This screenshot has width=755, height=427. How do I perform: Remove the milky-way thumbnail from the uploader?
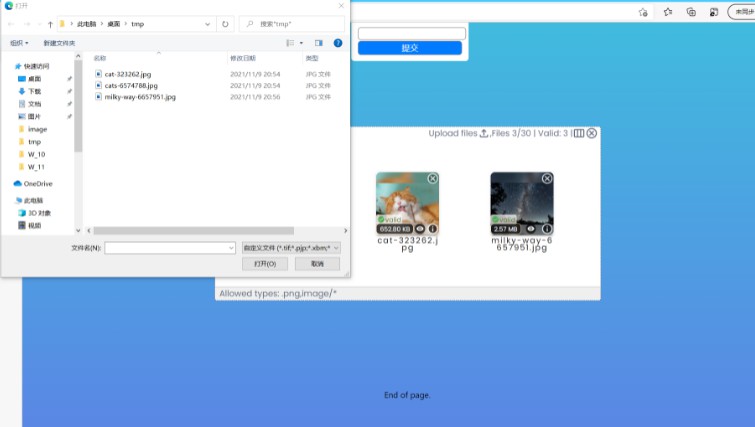[547, 179]
